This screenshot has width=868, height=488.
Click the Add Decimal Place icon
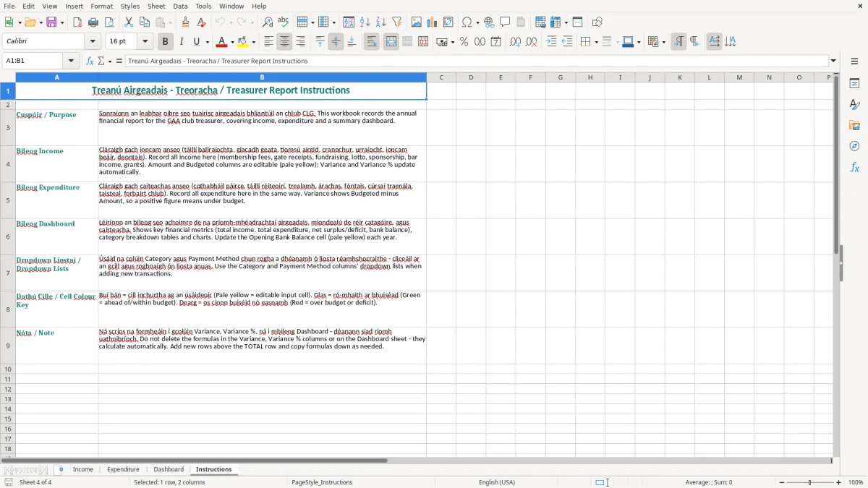(x=515, y=42)
